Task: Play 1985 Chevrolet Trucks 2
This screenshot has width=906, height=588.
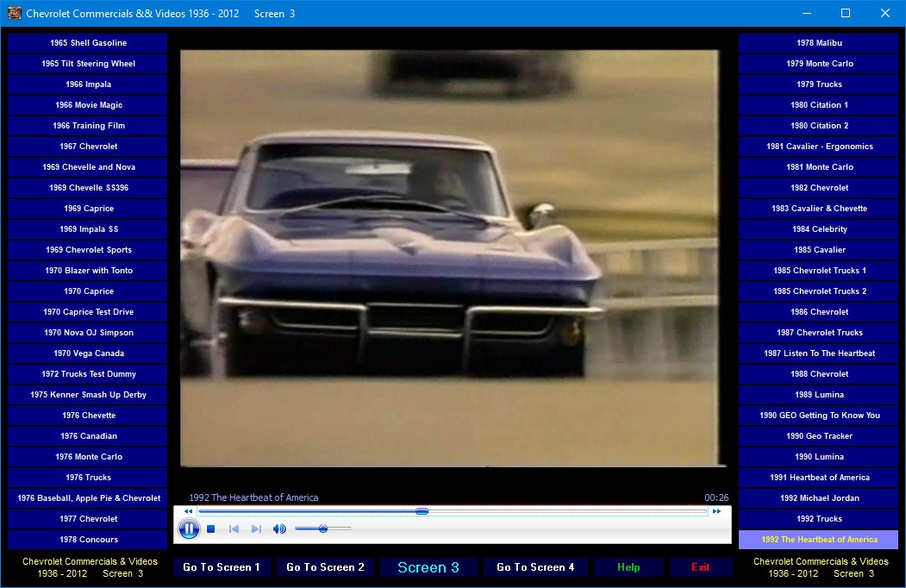Action: click(x=819, y=291)
